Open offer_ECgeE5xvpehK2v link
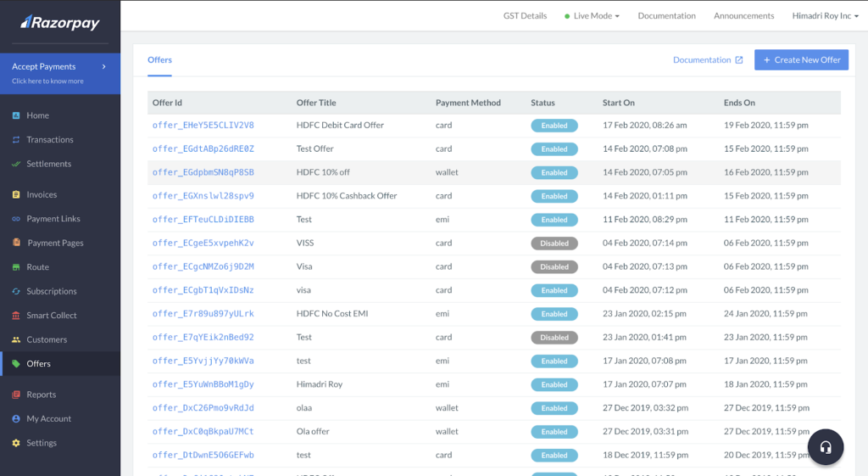This screenshot has height=476, width=868. tap(203, 243)
